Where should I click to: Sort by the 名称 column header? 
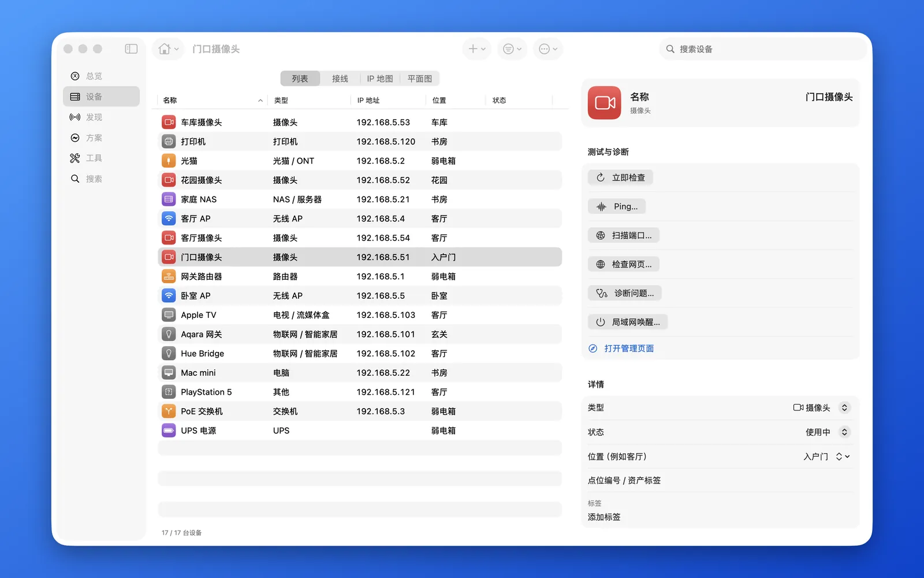(212, 101)
